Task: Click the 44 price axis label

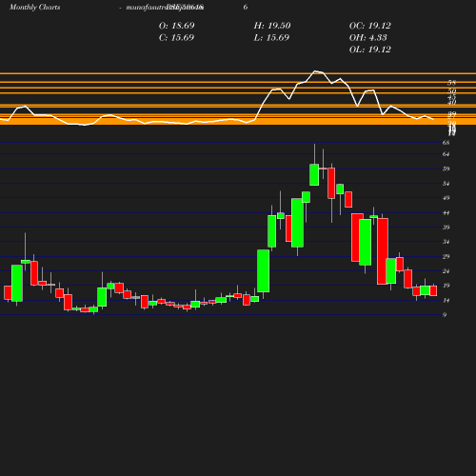Action: click(x=446, y=212)
